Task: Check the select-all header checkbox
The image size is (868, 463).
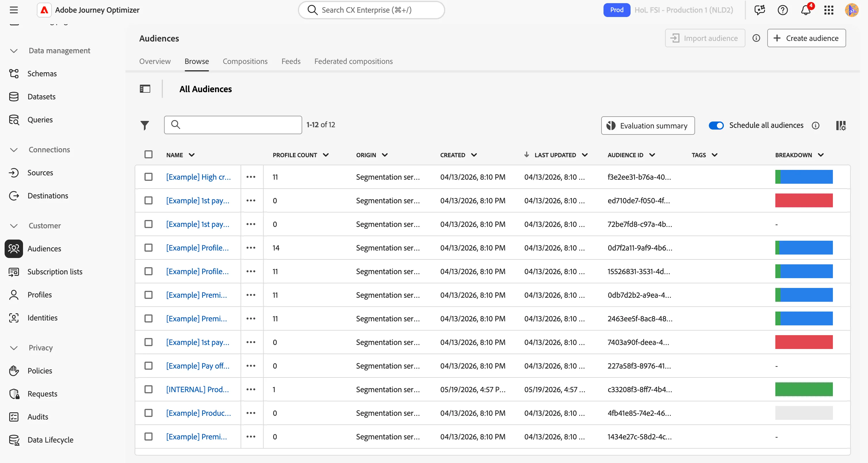Action: [x=148, y=154]
